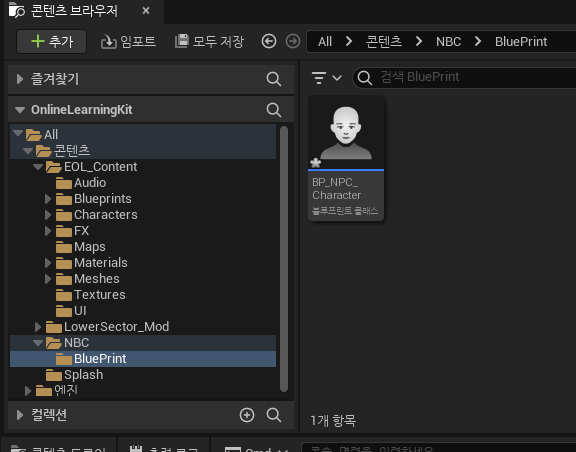Click the search icon beside OnlineLearningKit
This screenshot has height=452, width=576.
tap(274, 110)
